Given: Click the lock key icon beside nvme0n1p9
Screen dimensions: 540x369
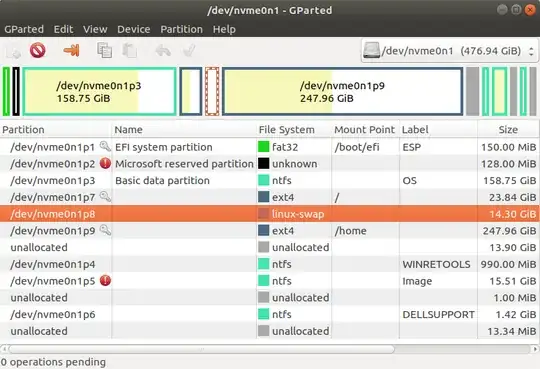Looking at the screenshot, I should tap(105, 230).
